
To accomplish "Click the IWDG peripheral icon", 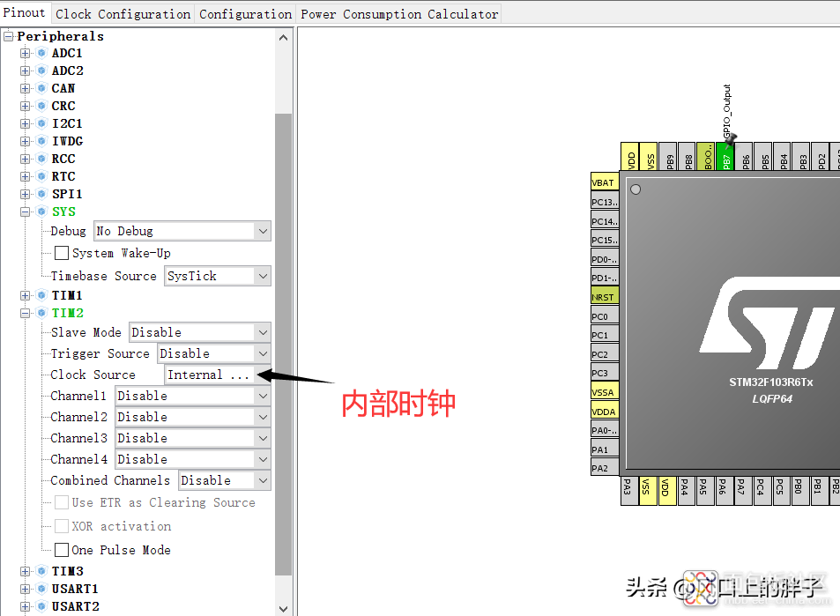I will [x=41, y=141].
